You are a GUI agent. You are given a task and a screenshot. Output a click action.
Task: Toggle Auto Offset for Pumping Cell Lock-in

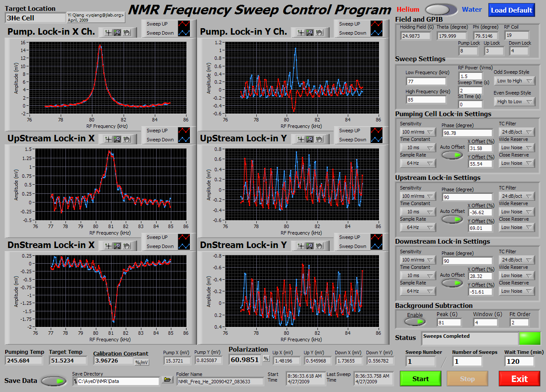click(x=452, y=155)
